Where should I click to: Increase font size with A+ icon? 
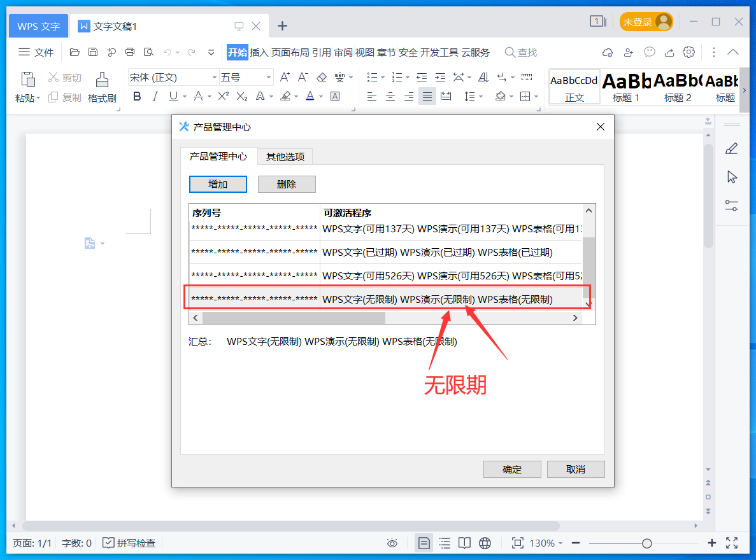[x=285, y=77]
